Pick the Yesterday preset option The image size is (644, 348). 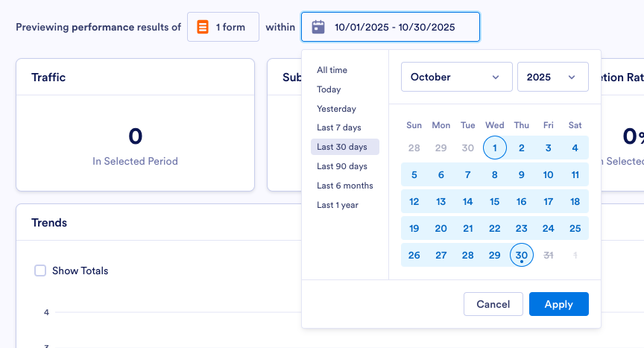pyautogui.click(x=336, y=109)
